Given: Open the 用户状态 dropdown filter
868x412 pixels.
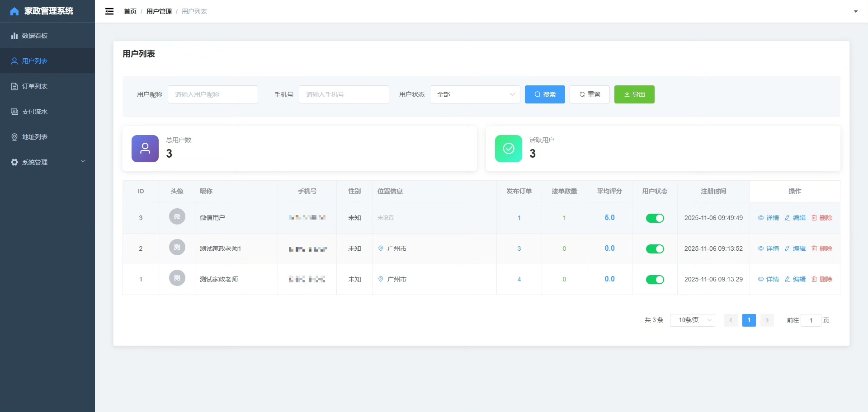Looking at the screenshot, I should pos(475,94).
